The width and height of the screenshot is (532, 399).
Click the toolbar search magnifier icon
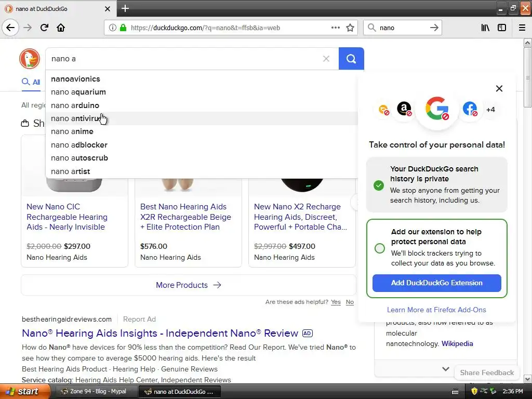pos(372,28)
